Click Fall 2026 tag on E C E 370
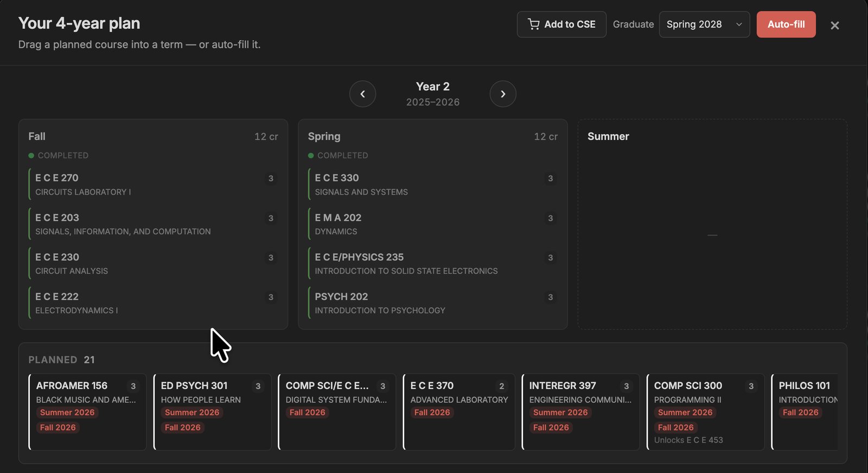 (x=432, y=412)
